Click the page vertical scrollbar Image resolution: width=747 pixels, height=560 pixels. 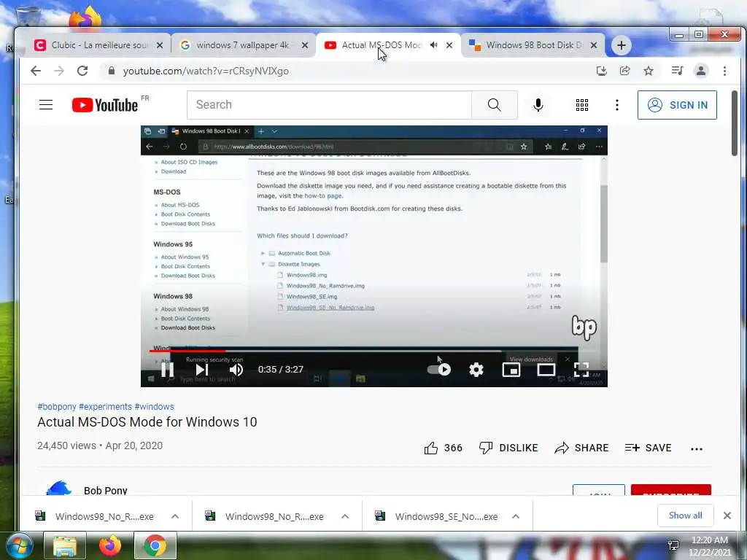[734, 122]
